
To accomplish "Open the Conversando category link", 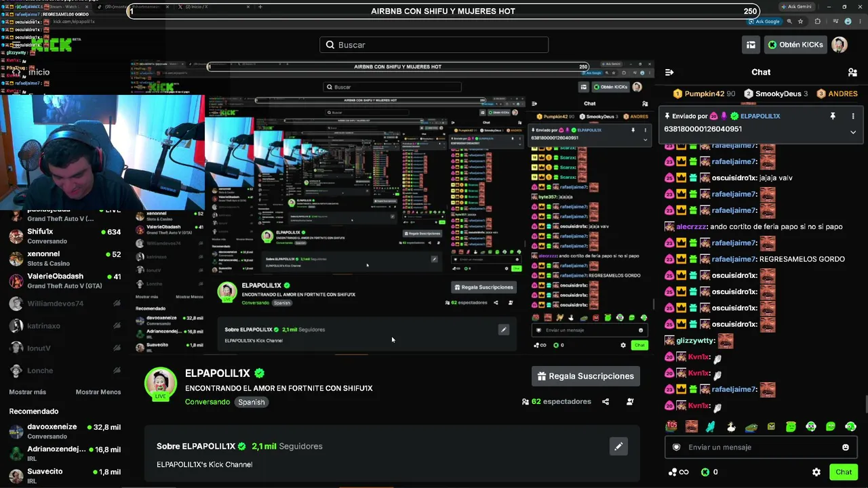I will click(208, 402).
